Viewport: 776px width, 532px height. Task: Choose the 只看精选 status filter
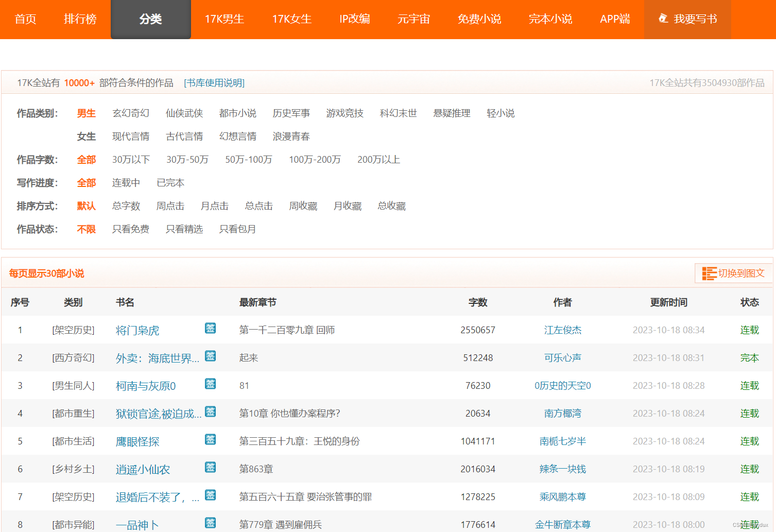(184, 229)
